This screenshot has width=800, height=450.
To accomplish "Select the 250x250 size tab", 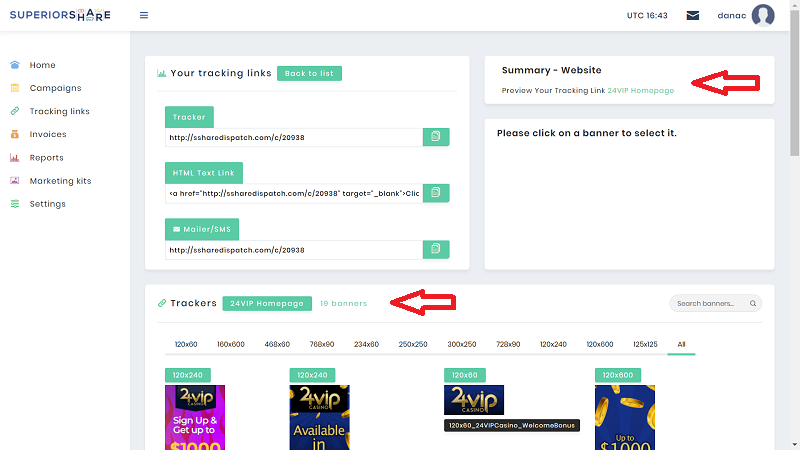I will click(413, 344).
